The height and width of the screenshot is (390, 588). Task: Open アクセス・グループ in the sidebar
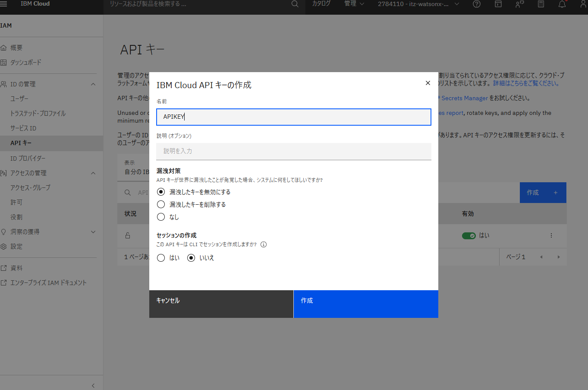(30, 188)
